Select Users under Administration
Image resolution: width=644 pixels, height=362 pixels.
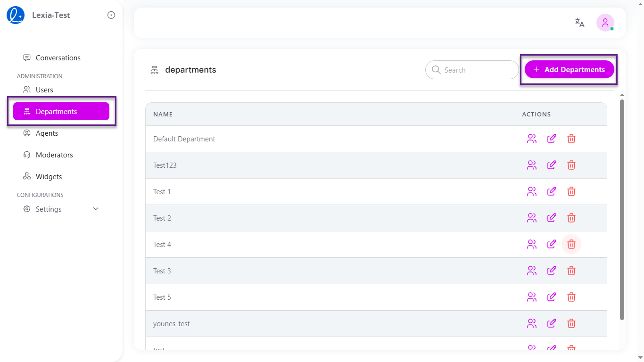[44, 90]
